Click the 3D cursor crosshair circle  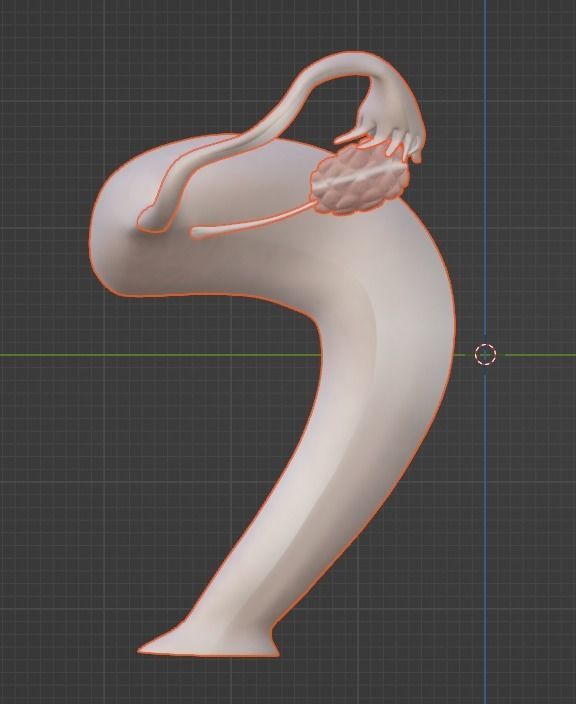[x=485, y=355]
